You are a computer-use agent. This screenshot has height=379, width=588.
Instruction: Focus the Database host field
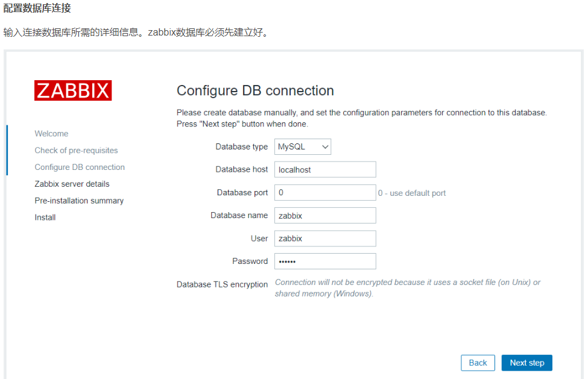[325, 170]
